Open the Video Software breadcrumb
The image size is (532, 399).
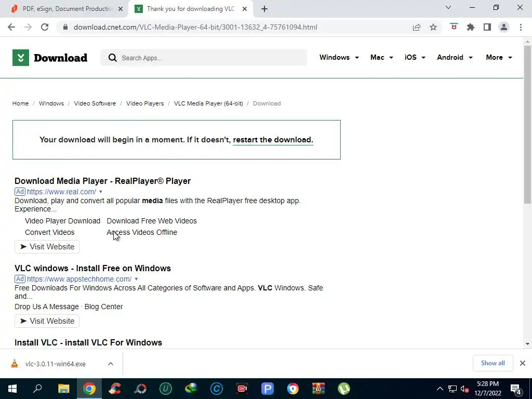click(x=95, y=103)
